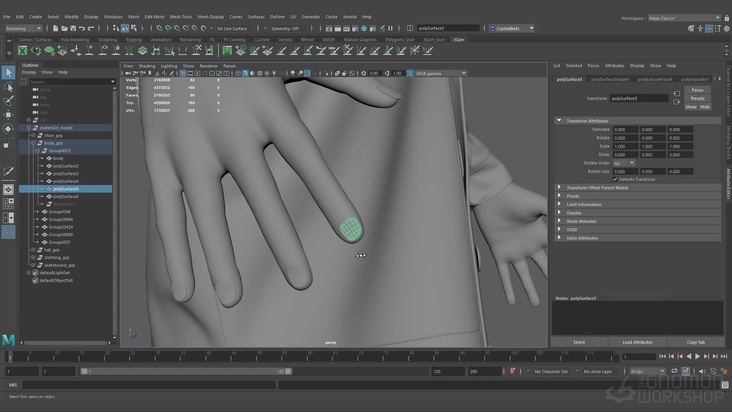Click the XGen preview eye shelf icon
Image resolution: width=732 pixels, height=412 pixels.
tap(36, 50)
